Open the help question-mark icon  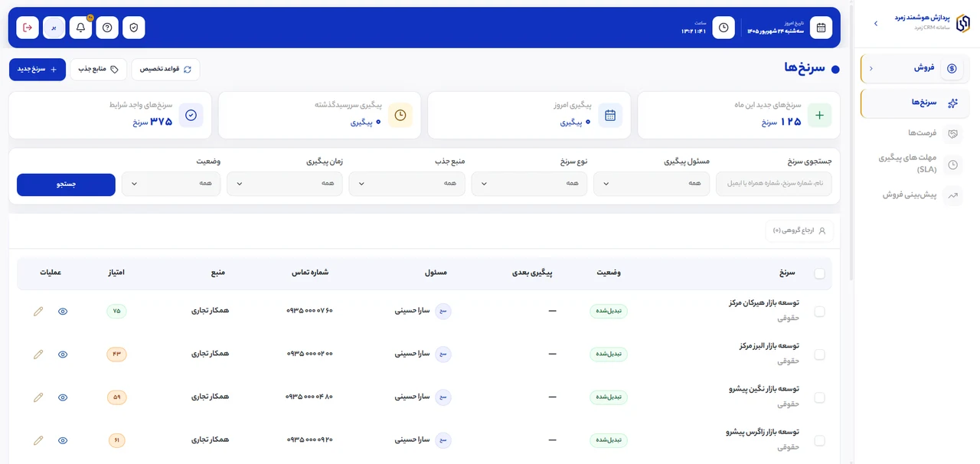[107, 28]
